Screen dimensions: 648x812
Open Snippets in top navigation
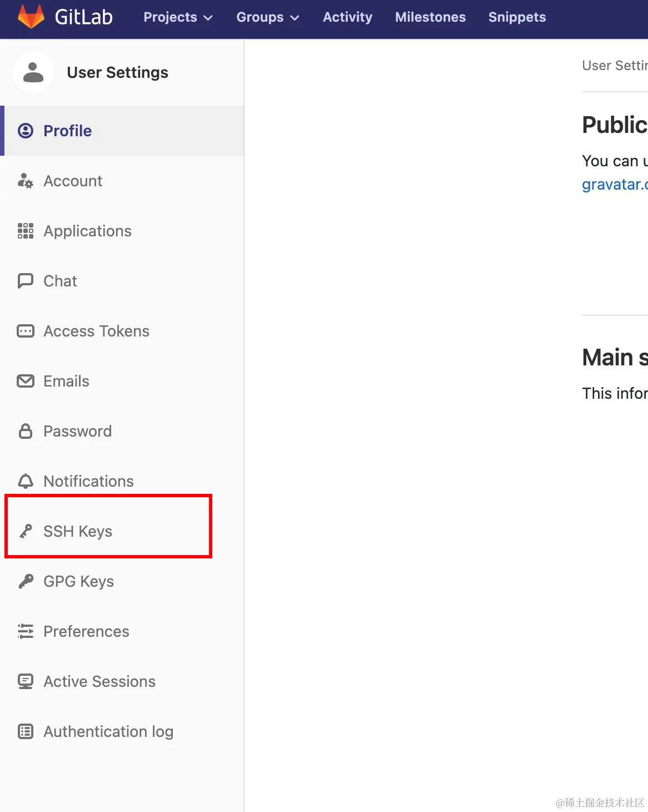(x=517, y=17)
